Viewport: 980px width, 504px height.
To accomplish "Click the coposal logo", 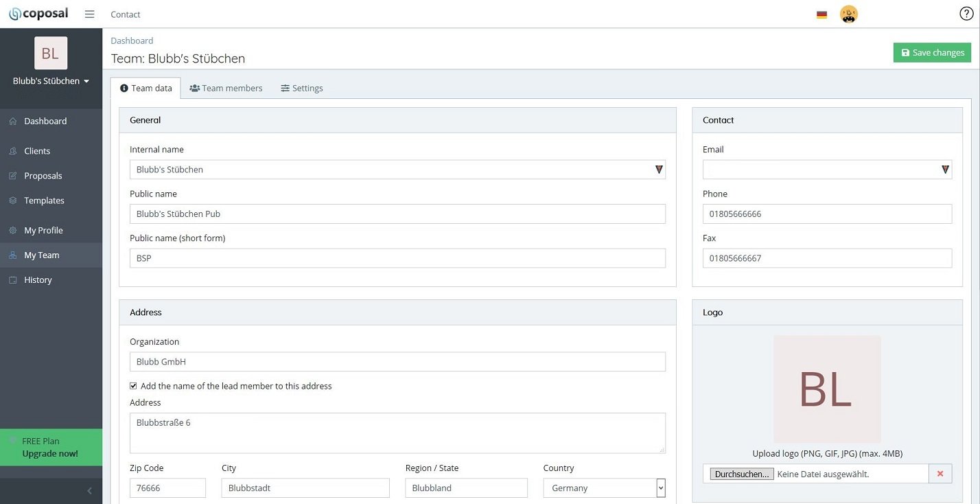I will pyautogui.click(x=40, y=14).
